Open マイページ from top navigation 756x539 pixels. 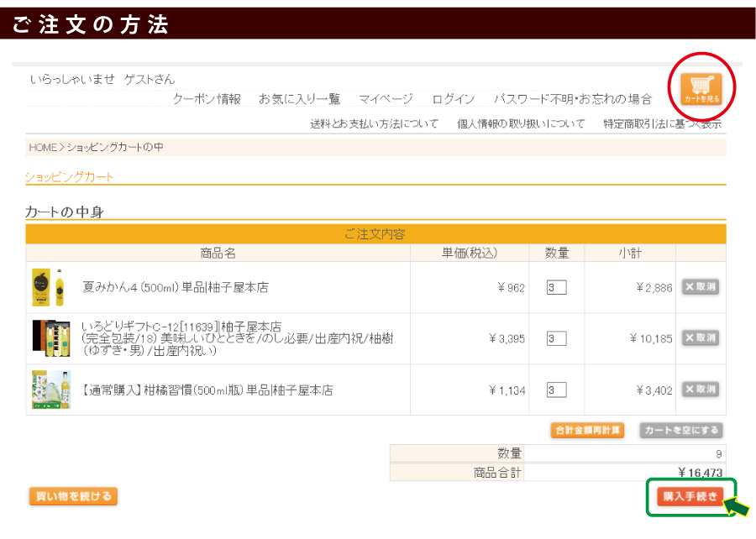(x=386, y=99)
